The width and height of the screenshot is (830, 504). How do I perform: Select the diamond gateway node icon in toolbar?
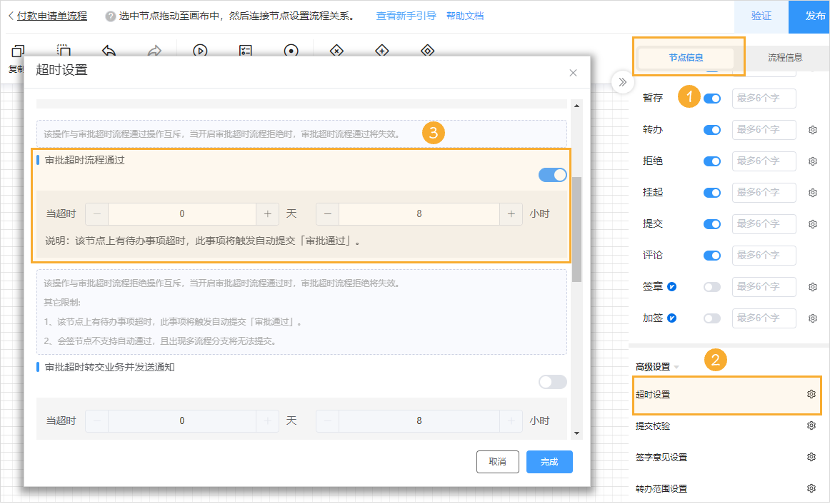click(426, 50)
